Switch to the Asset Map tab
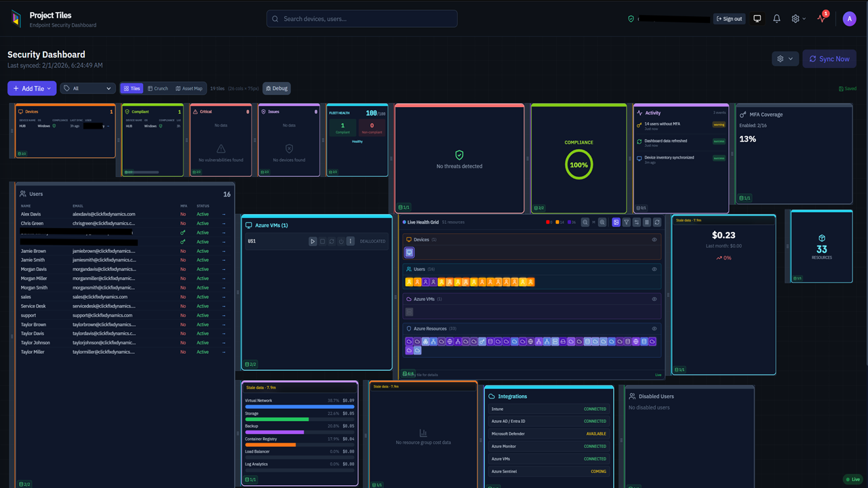Image resolution: width=868 pixels, height=488 pixels. [x=189, y=88]
